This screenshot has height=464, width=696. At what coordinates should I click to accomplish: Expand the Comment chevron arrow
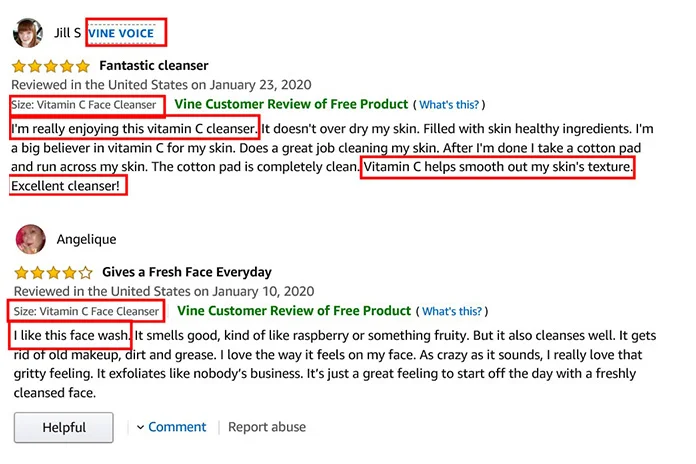pos(140,427)
